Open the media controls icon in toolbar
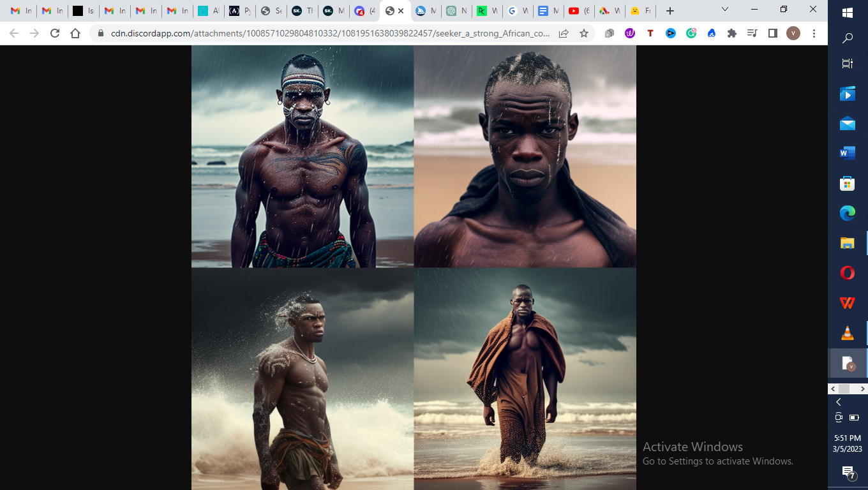 point(752,33)
